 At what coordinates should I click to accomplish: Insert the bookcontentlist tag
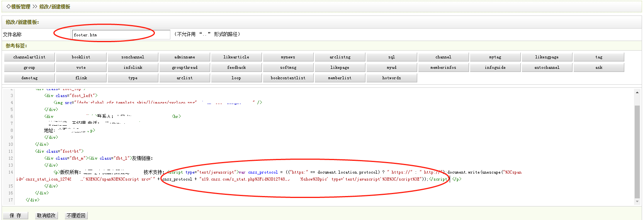pos(288,78)
